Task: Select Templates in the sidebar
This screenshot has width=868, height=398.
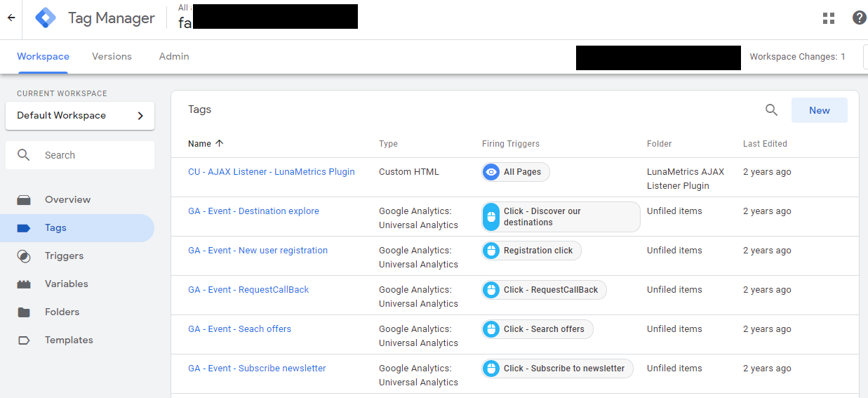Action: coord(77,340)
